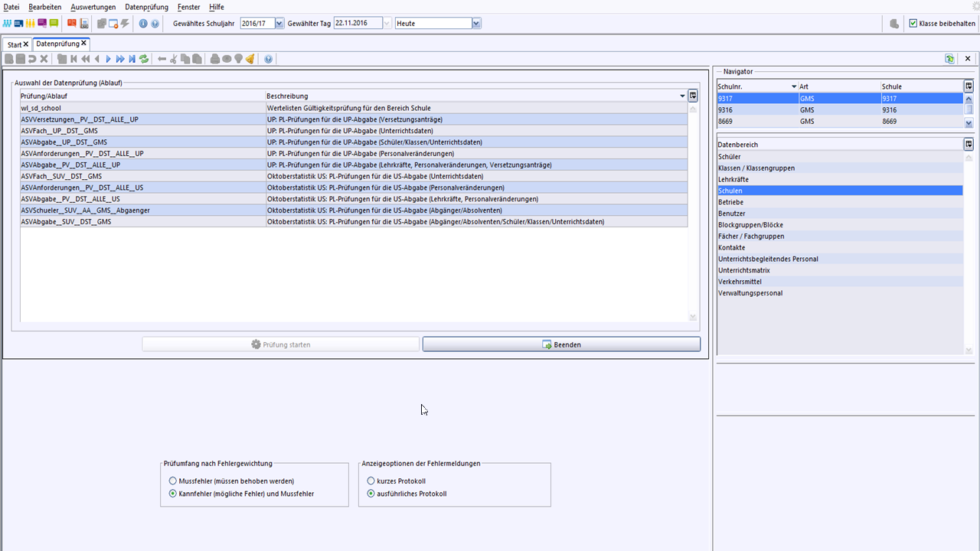The height and width of the screenshot is (551, 980).
Task: Open the Bearbeiten menu
Action: pyautogui.click(x=45, y=7)
